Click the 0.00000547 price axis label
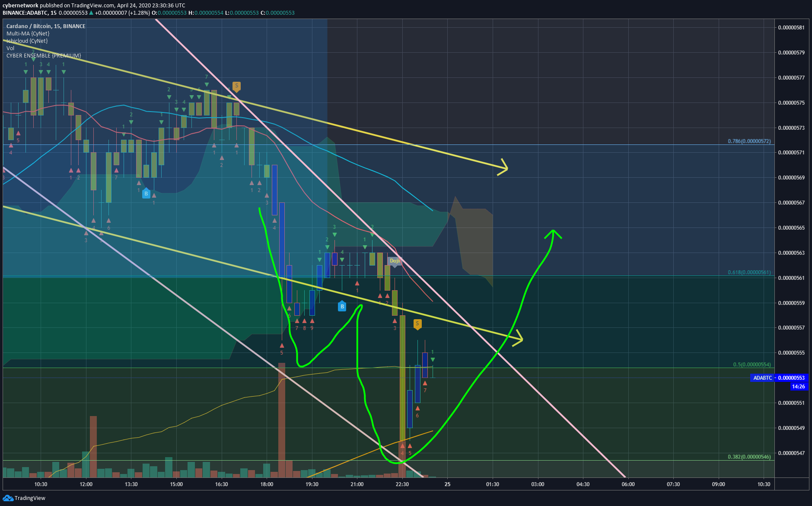The height and width of the screenshot is (506, 812). point(791,453)
